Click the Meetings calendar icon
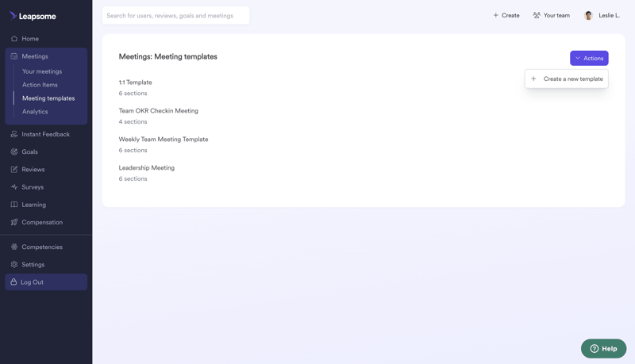 14,56
